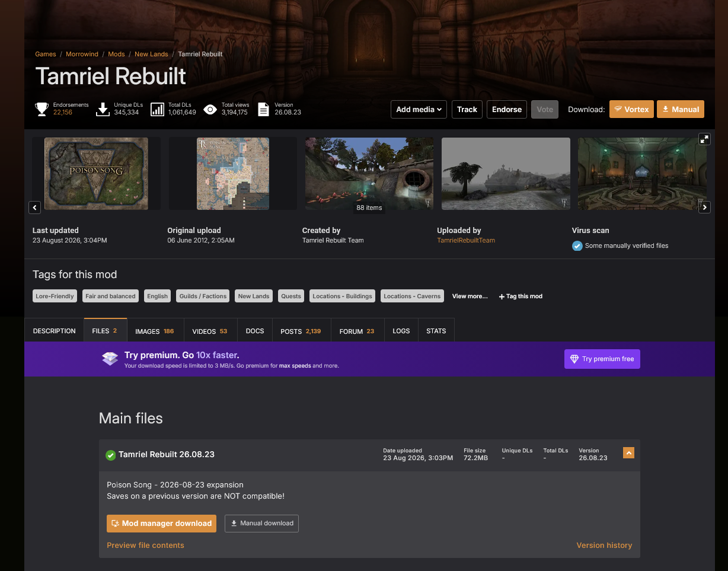Click the 72.2MB file size value
The image size is (728, 571).
pyautogui.click(x=476, y=458)
